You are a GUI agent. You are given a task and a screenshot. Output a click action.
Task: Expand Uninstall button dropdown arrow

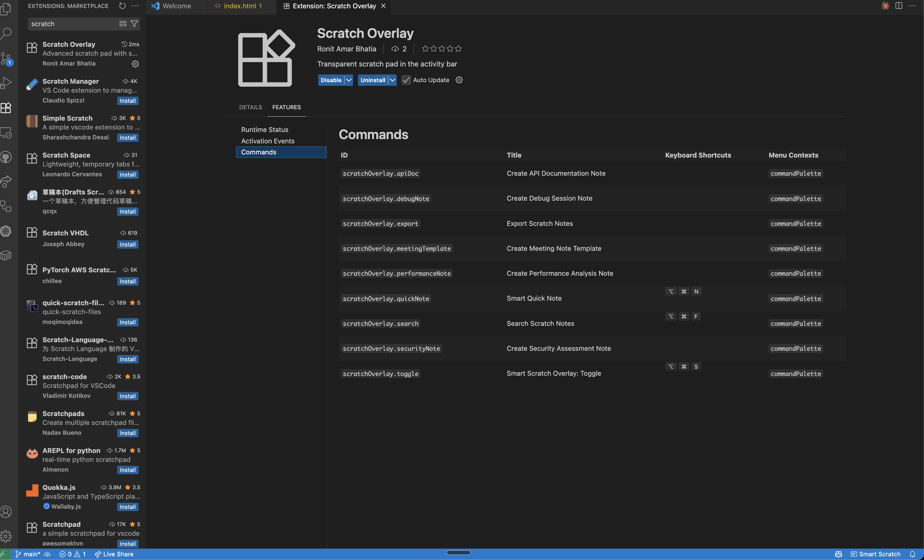pyautogui.click(x=392, y=80)
